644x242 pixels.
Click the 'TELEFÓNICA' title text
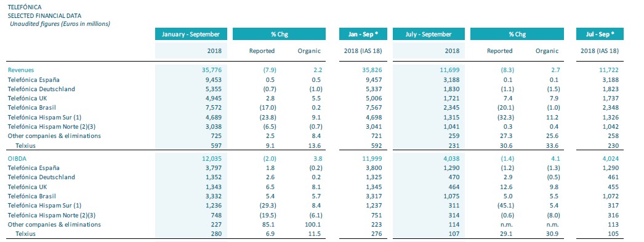point(24,7)
